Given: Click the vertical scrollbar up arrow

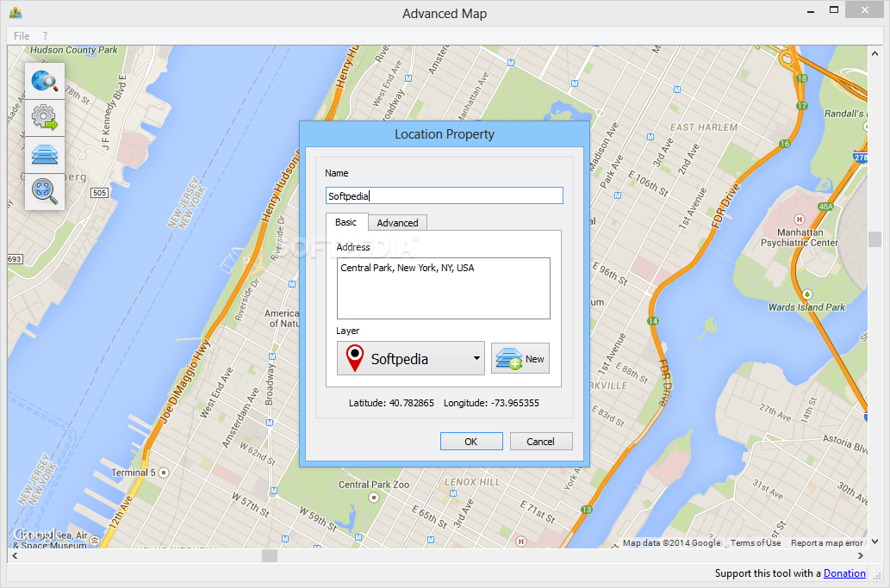Looking at the screenshot, I should (x=874, y=53).
